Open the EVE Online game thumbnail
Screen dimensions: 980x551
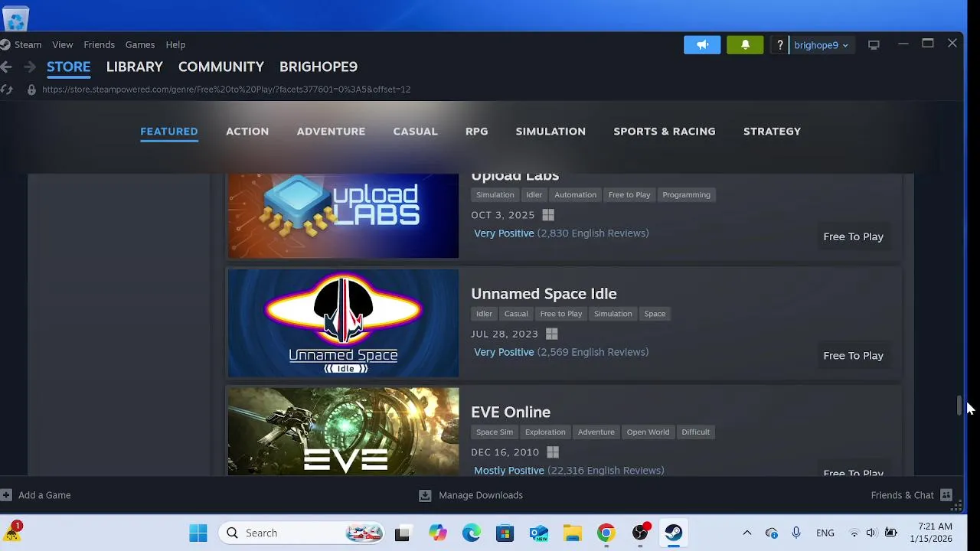point(343,432)
